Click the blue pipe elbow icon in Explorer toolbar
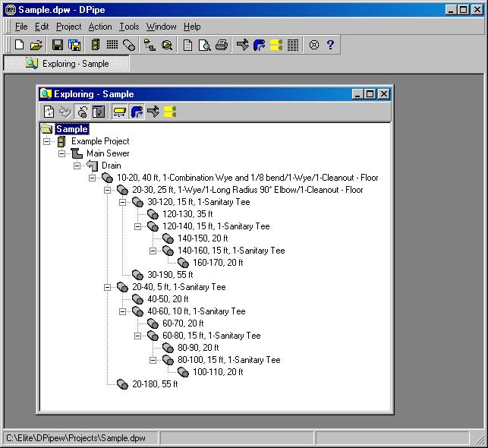The height and width of the screenshot is (448, 488). 137,112
